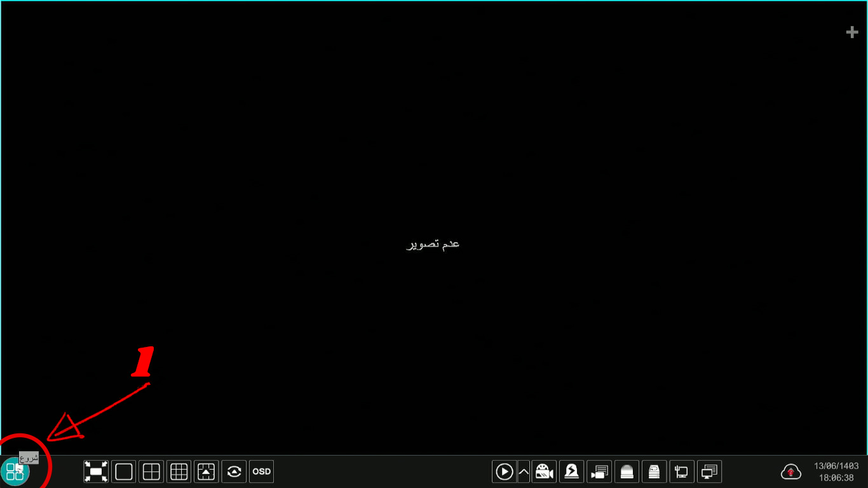Open the Start menu button
This screenshot has width=868, height=488.
coord(15,471)
